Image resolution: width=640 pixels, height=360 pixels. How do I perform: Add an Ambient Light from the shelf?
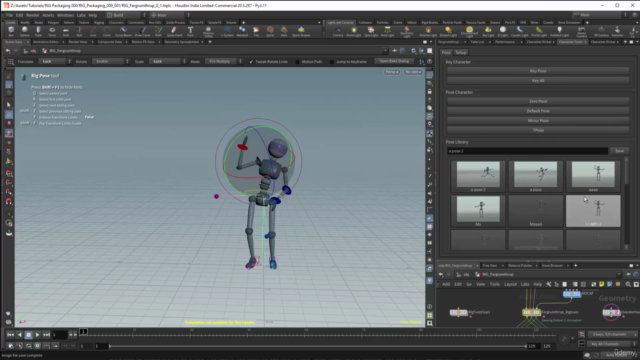pos(560,31)
